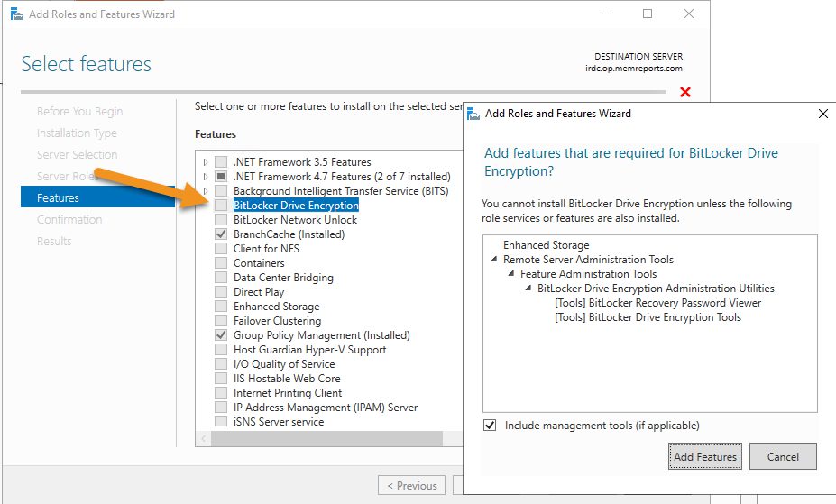
Task: Collapse Remote Server Administration Tools node
Action: pos(493,259)
